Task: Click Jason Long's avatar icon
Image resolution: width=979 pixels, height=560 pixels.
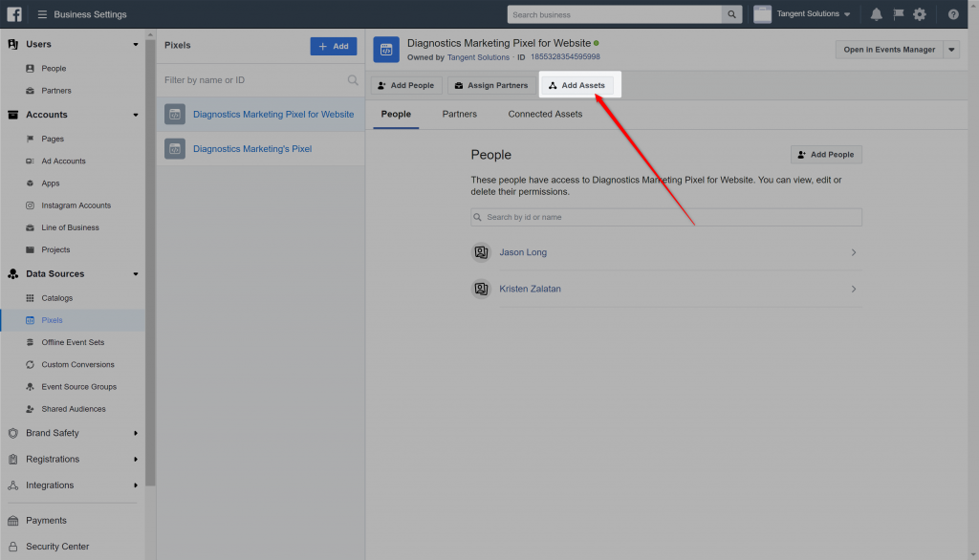Action: click(x=482, y=252)
